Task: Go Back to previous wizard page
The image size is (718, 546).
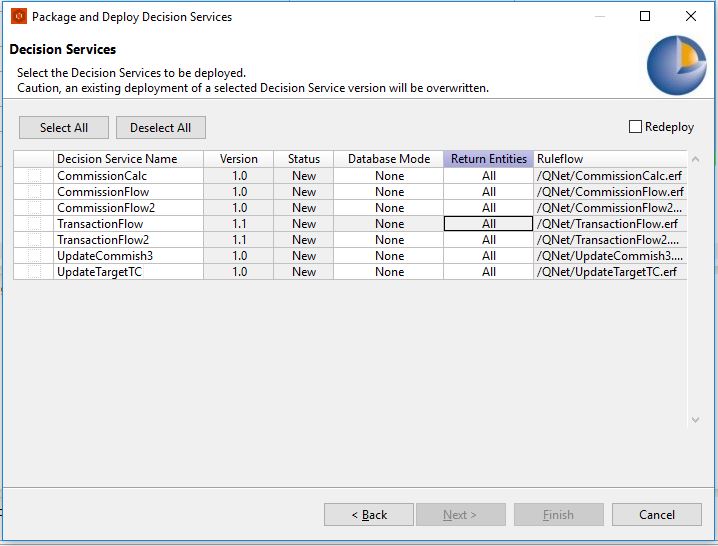Action: click(x=369, y=515)
